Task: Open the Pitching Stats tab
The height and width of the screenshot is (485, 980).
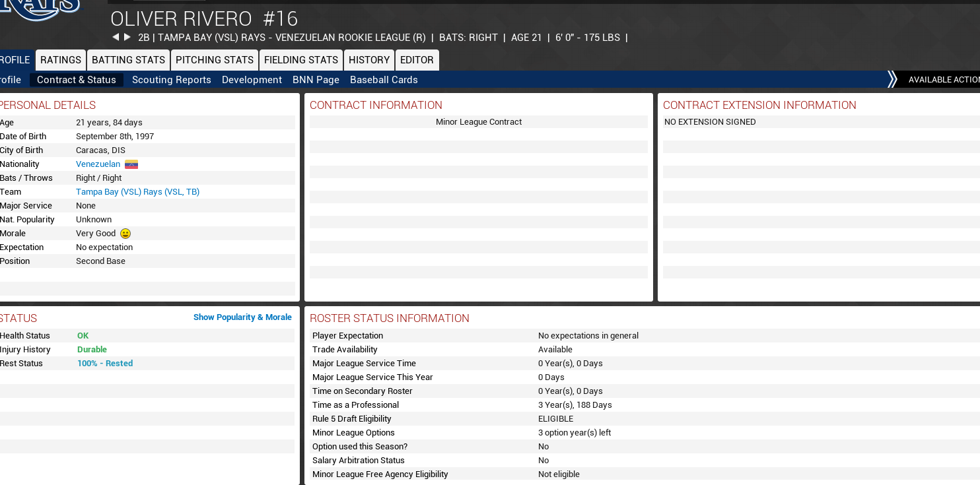Action: point(215,60)
